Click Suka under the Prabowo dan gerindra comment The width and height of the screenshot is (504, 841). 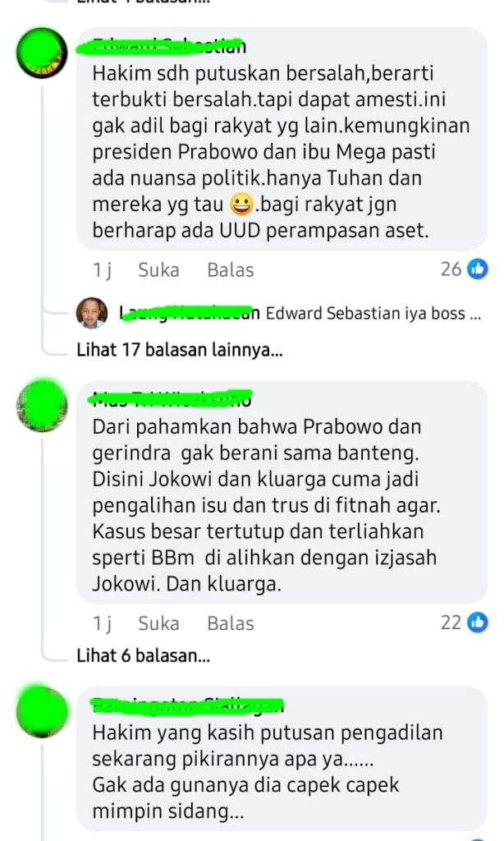coord(158,623)
